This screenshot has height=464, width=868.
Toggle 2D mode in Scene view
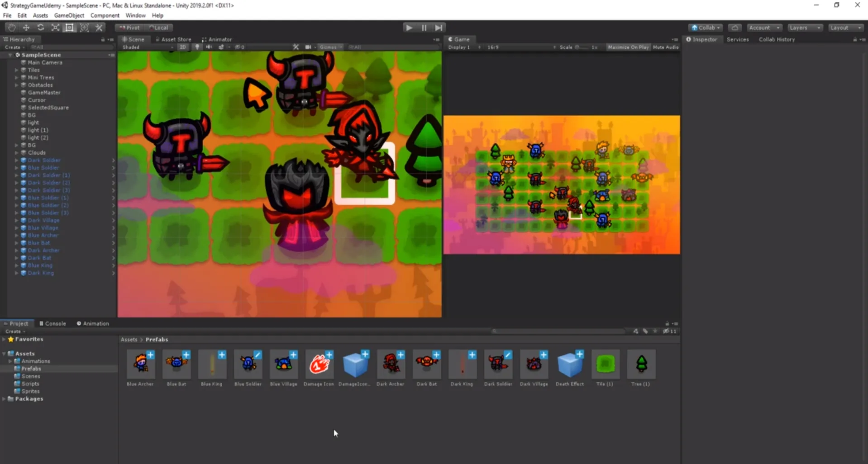pos(182,47)
